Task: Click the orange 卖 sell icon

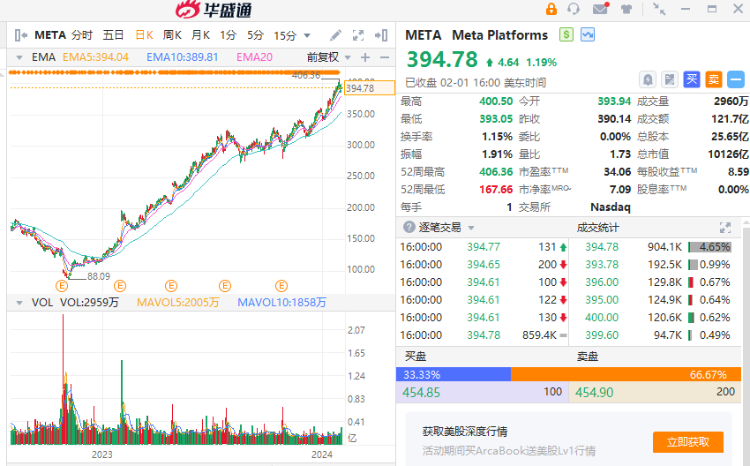Action: 713,79
